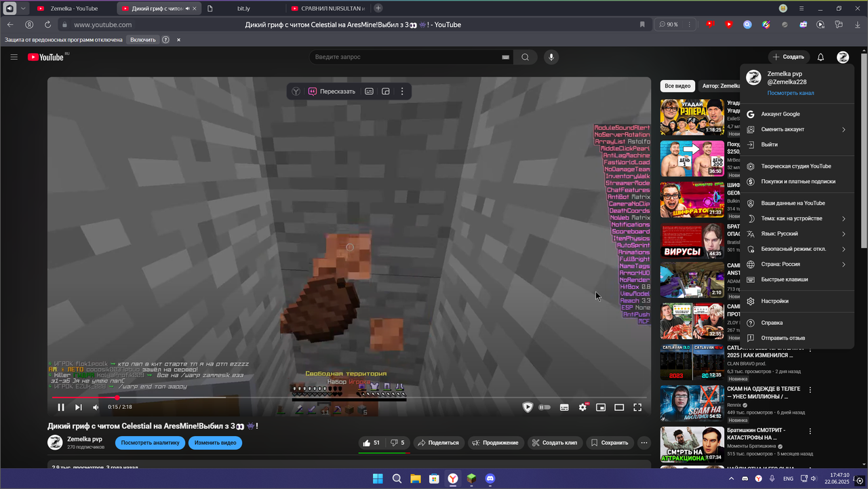Click the Поделиться share button
Screen dimensions: 868x489
(x=438, y=443)
